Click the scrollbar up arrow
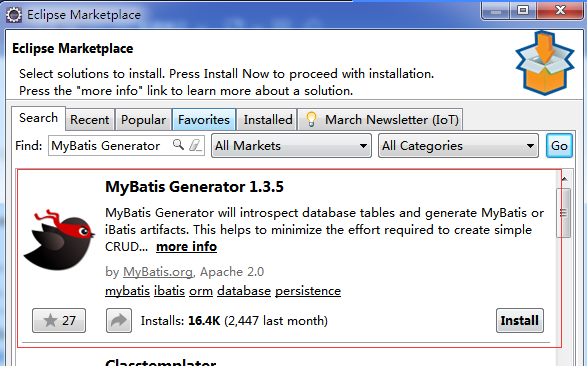The height and width of the screenshot is (366, 587). pyautogui.click(x=564, y=179)
